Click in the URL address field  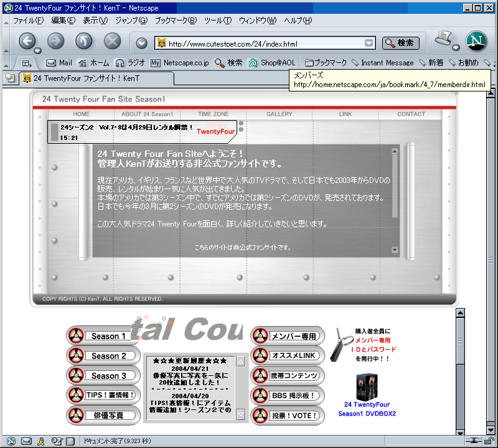(265, 44)
